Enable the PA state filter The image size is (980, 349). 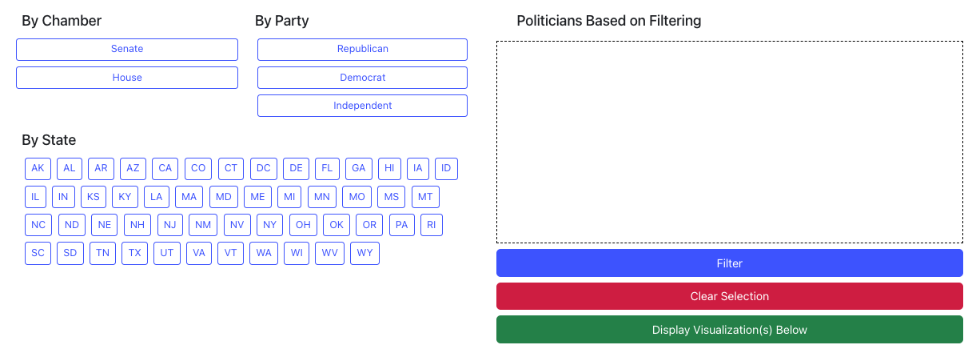point(401,226)
